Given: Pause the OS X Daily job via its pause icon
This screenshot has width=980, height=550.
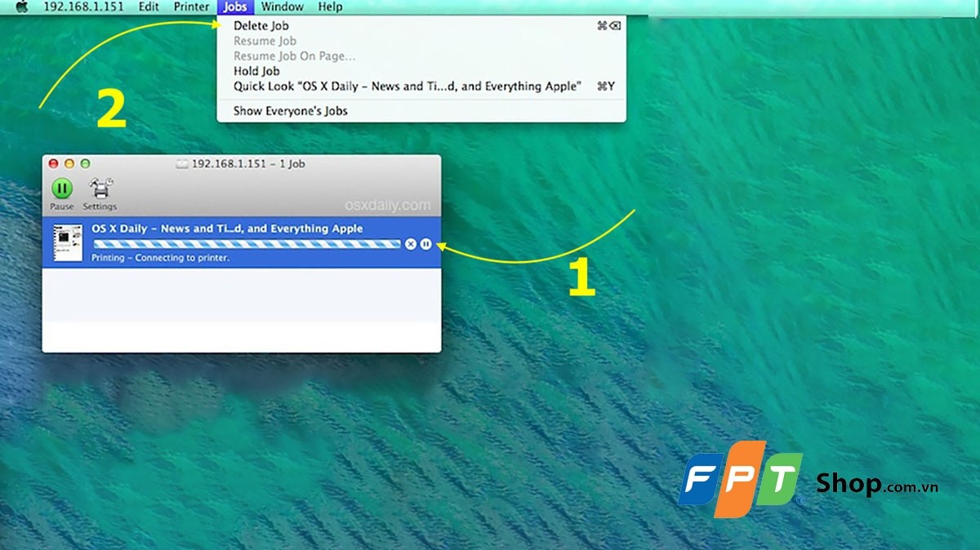Looking at the screenshot, I should tap(425, 244).
